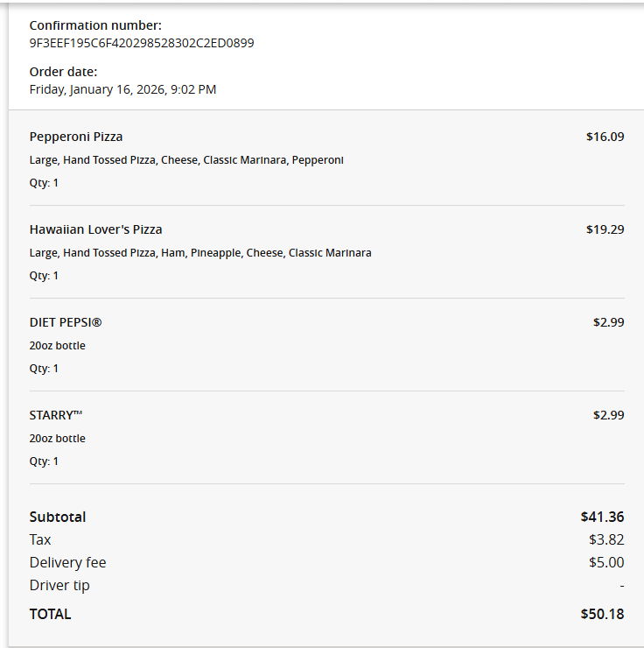Click the Pepperoni Pizza ingredients description
Viewport: 644px width, 648px height.
tap(186, 160)
